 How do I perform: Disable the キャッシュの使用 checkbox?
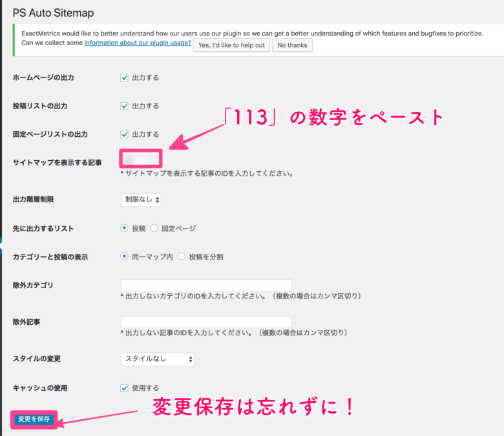click(125, 388)
